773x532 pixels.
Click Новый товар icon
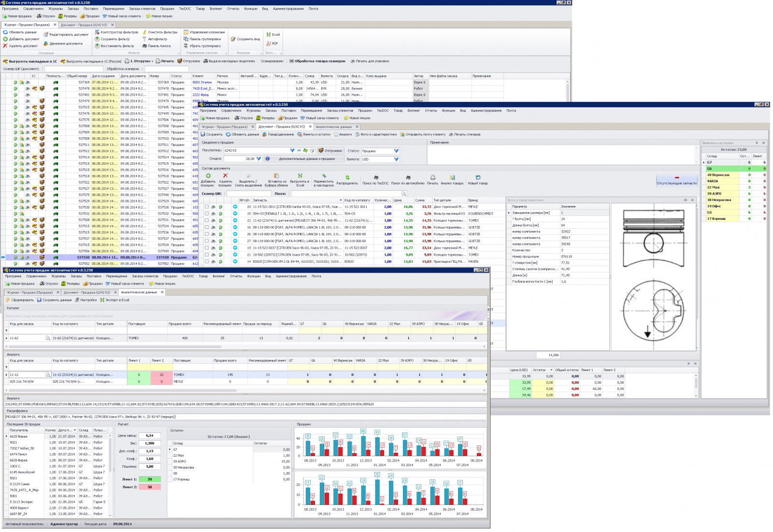[478, 177]
